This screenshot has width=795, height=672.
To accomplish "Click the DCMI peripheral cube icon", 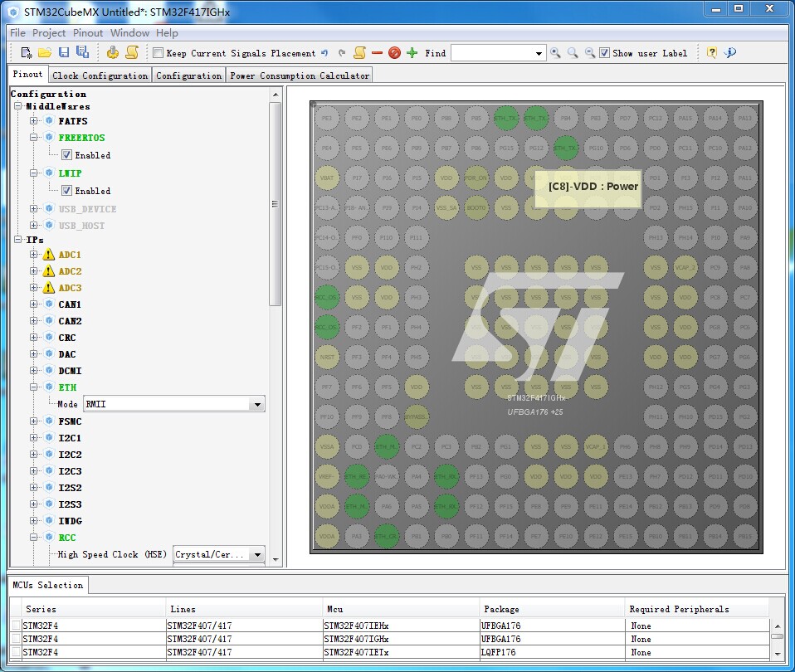I will pos(49,371).
